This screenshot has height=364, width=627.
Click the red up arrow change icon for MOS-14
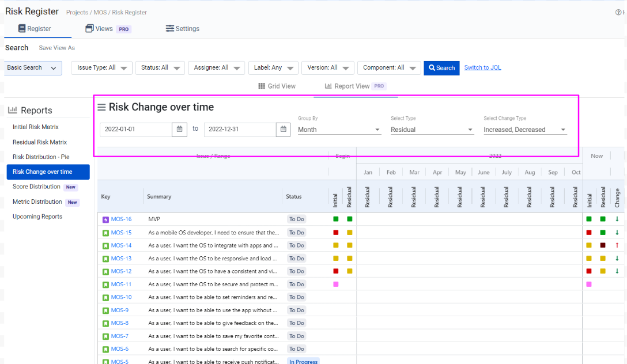point(617,245)
